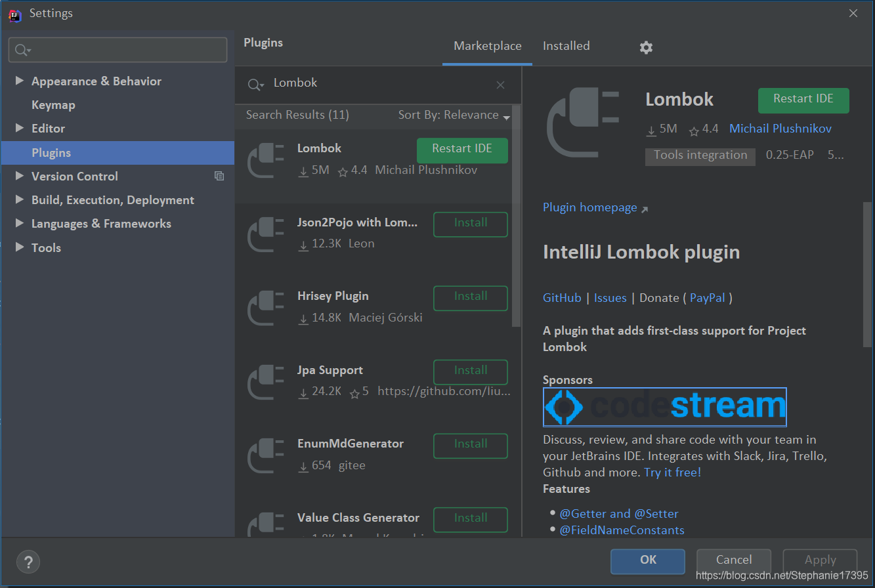
Task: Expand the Version Control node
Action: (19, 176)
